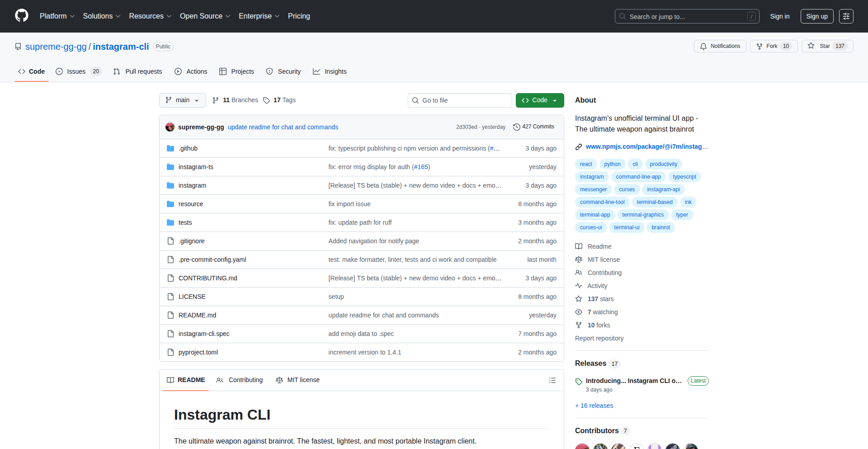Click the Sign up button
Image resolution: width=868 pixels, height=449 pixels.
(x=817, y=16)
